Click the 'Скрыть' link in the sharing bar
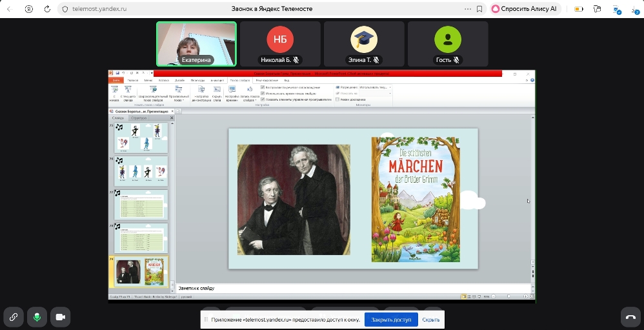The width and height of the screenshot is (644, 330). click(431, 320)
